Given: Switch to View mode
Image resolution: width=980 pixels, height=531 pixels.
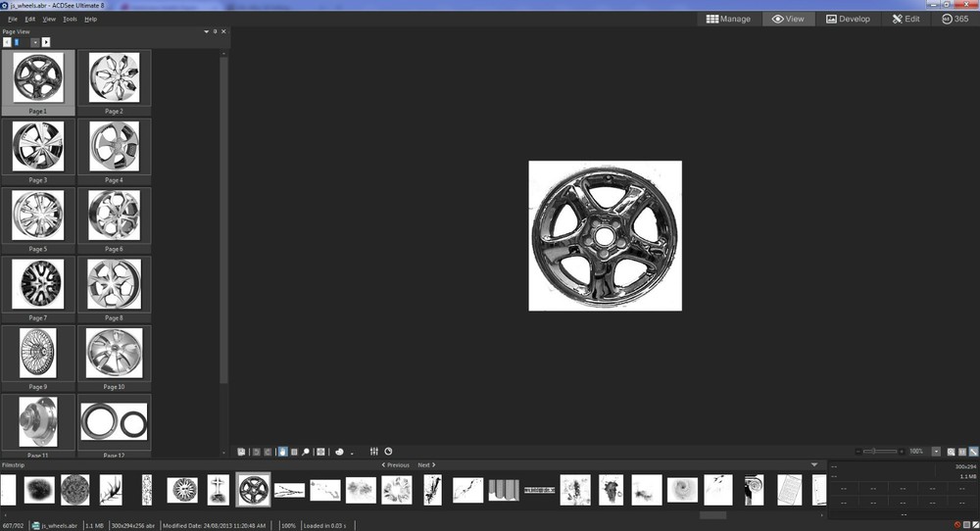Looking at the screenshot, I should pos(788,19).
